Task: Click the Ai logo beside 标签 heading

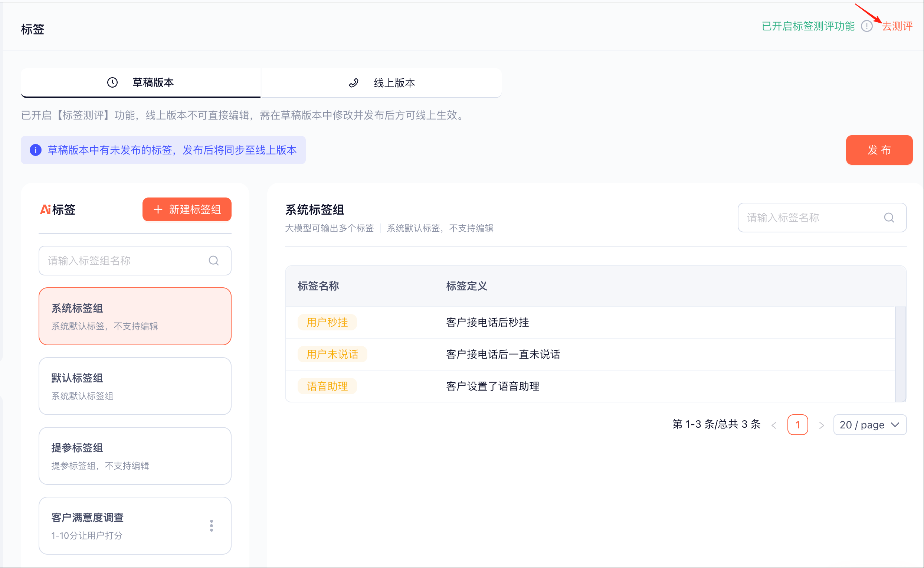Action: [45, 209]
